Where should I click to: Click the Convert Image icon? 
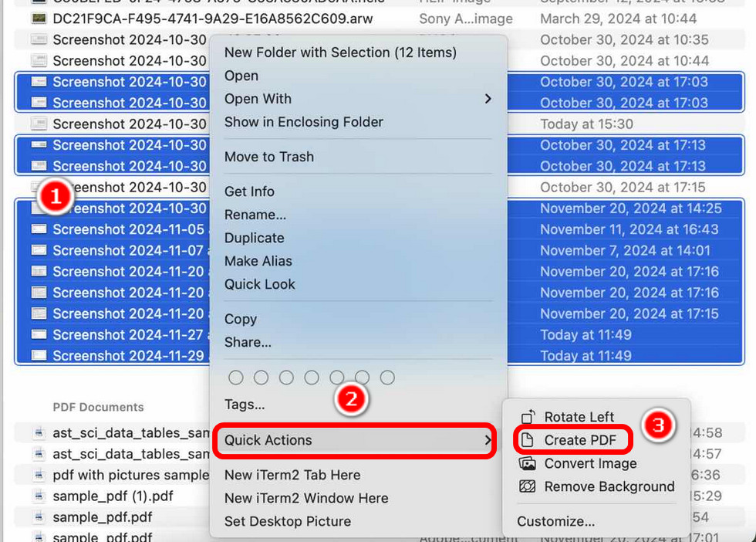click(x=529, y=464)
